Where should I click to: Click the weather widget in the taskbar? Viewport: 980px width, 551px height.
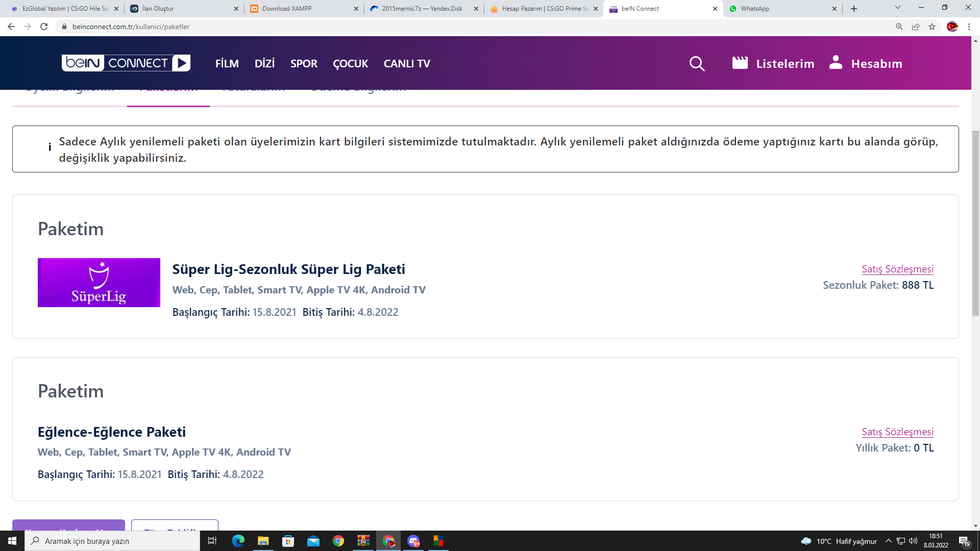click(x=839, y=541)
